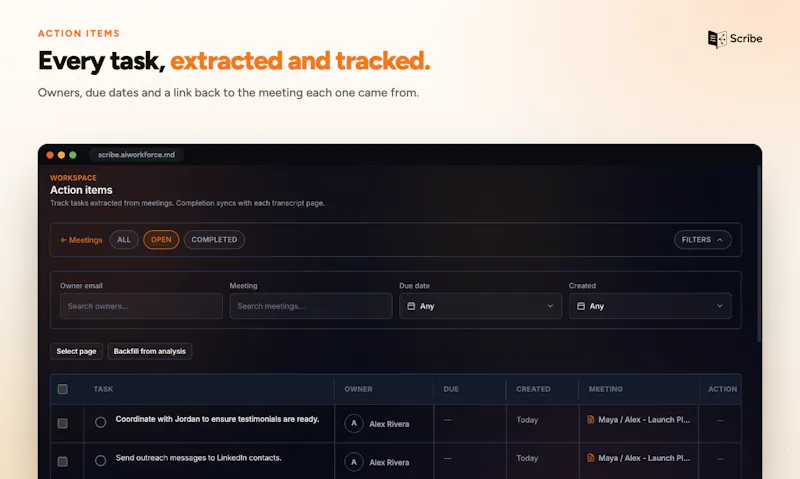800x479 pixels.
Task: Click the window vertical scrollbar
Action: [x=759, y=255]
